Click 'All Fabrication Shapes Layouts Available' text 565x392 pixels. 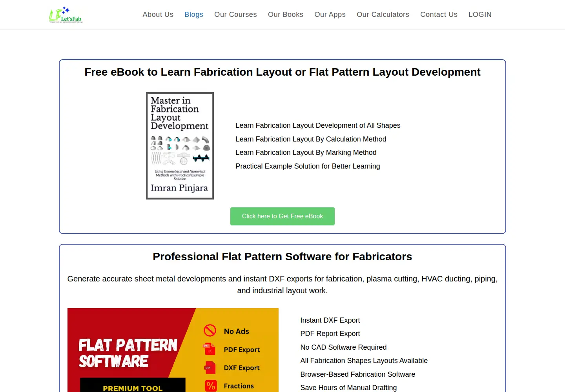point(364,361)
